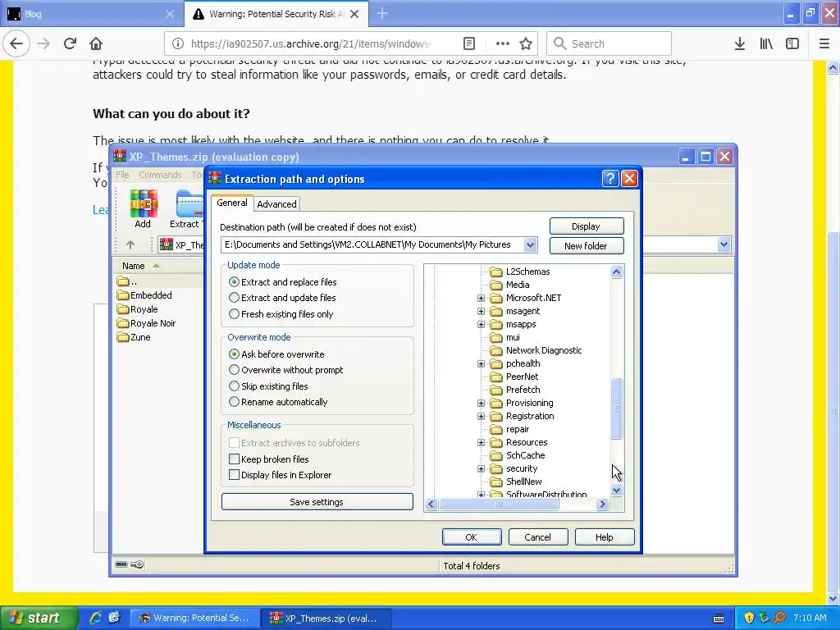The height and width of the screenshot is (630, 840).
Task: Close the Warning Potential Security Risk tab
Action: point(354,14)
